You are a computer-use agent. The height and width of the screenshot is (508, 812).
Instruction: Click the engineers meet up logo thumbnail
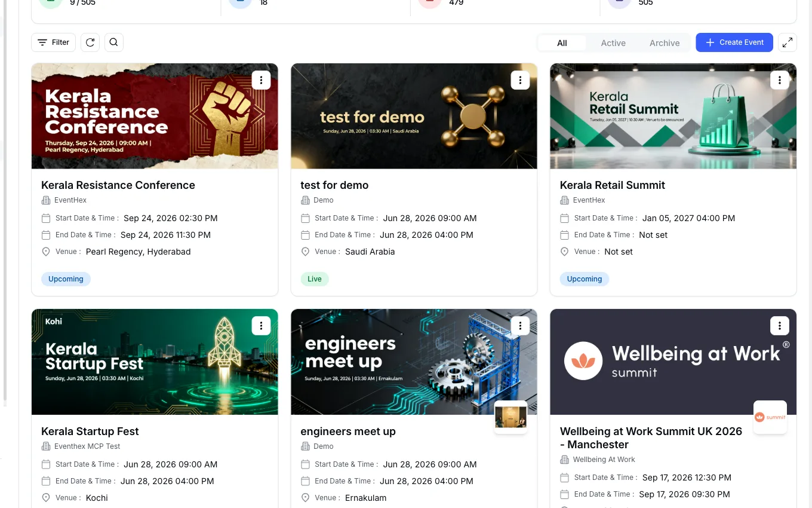click(511, 417)
